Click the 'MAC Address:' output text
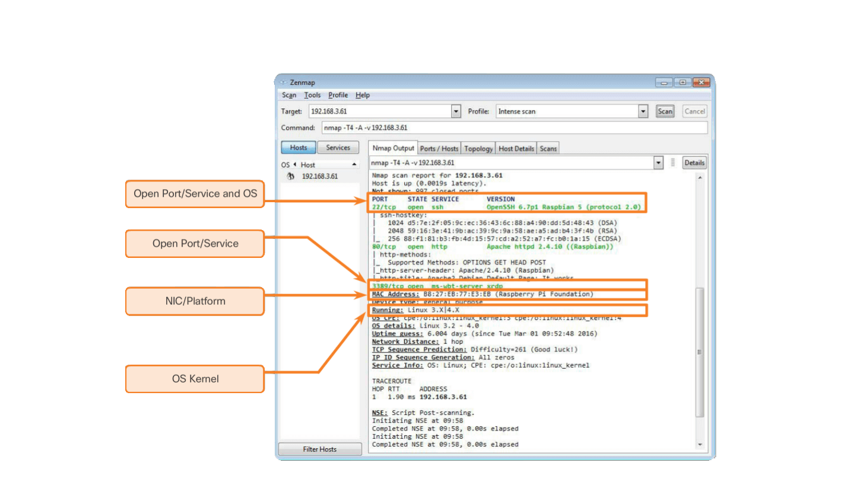This screenshot has height=504, width=841. click(395, 294)
